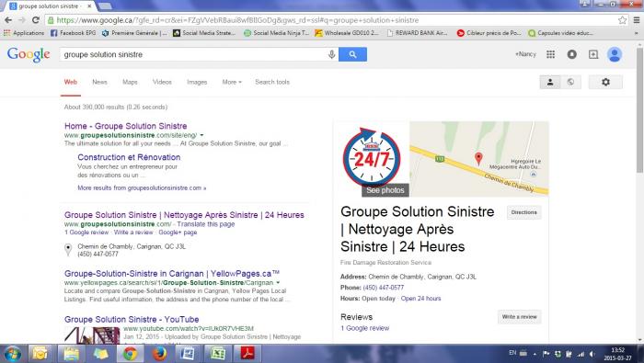Toggle global results globe button
This screenshot has height=363, width=644.
(570, 82)
